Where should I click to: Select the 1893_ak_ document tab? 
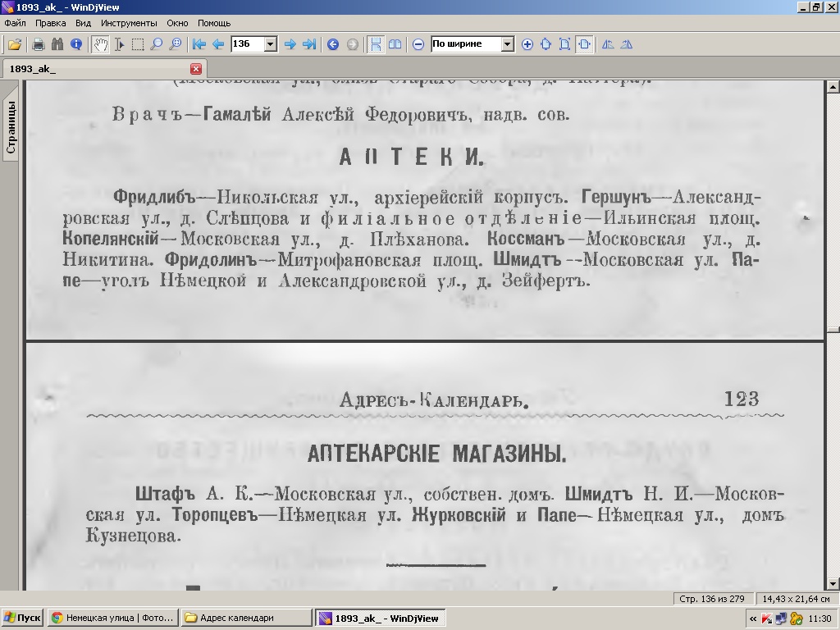pyautogui.click(x=103, y=69)
